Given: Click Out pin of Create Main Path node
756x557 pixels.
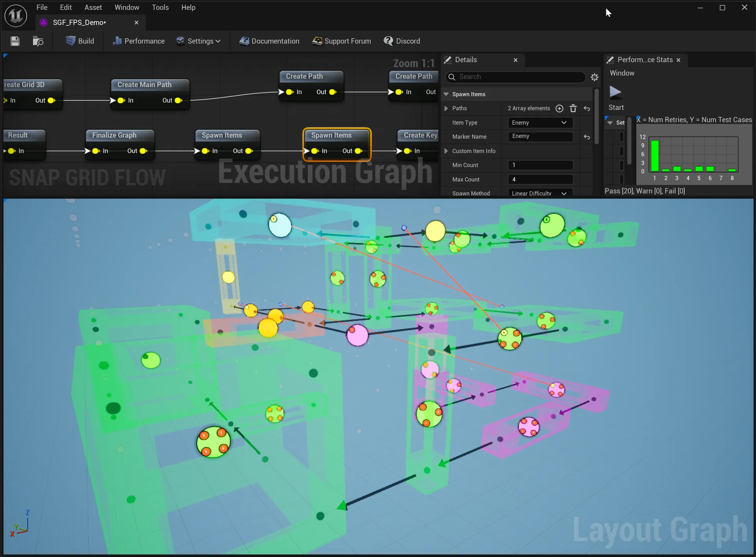Looking at the screenshot, I should 178,100.
